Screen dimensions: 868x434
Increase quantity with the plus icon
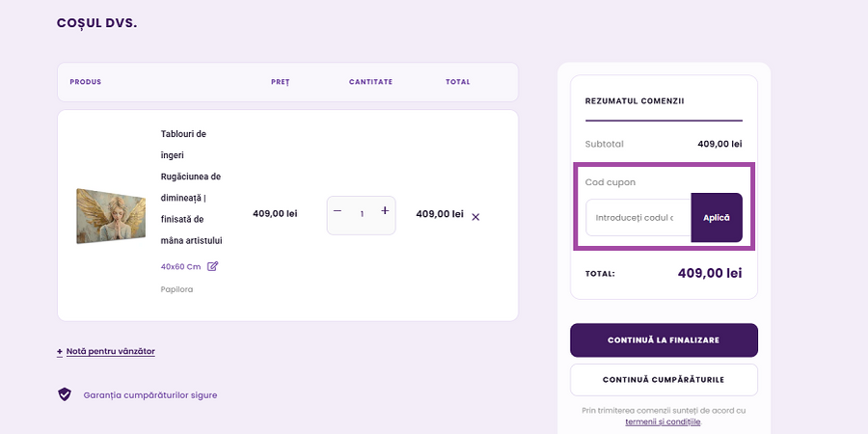pyautogui.click(x=385, y=211)
